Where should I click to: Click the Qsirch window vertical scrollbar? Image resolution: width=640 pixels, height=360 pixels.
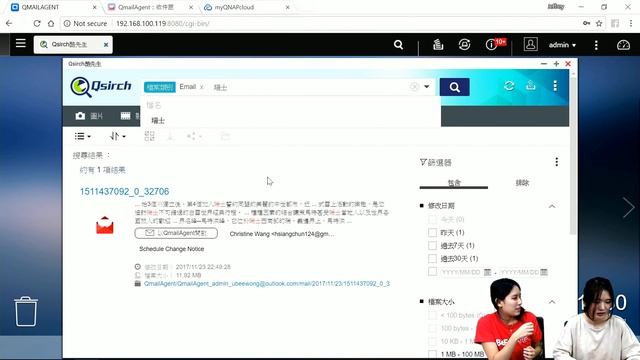click(573, 155)
